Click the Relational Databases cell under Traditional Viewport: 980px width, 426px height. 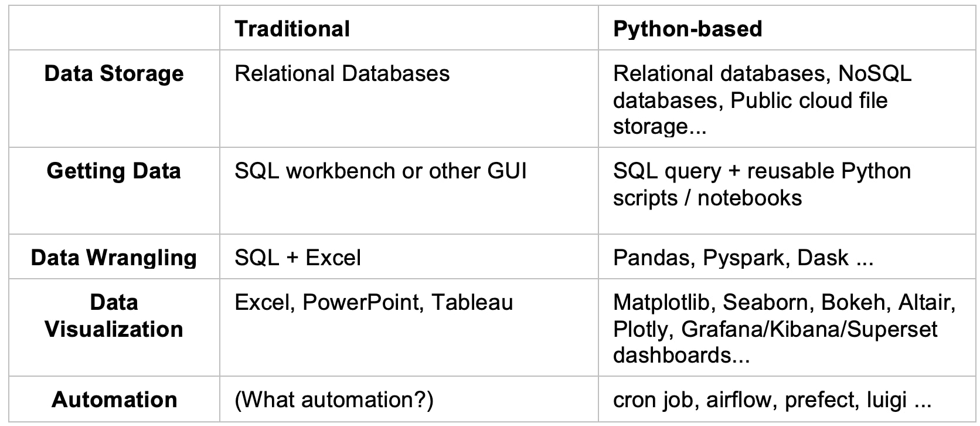pos(342,74)
